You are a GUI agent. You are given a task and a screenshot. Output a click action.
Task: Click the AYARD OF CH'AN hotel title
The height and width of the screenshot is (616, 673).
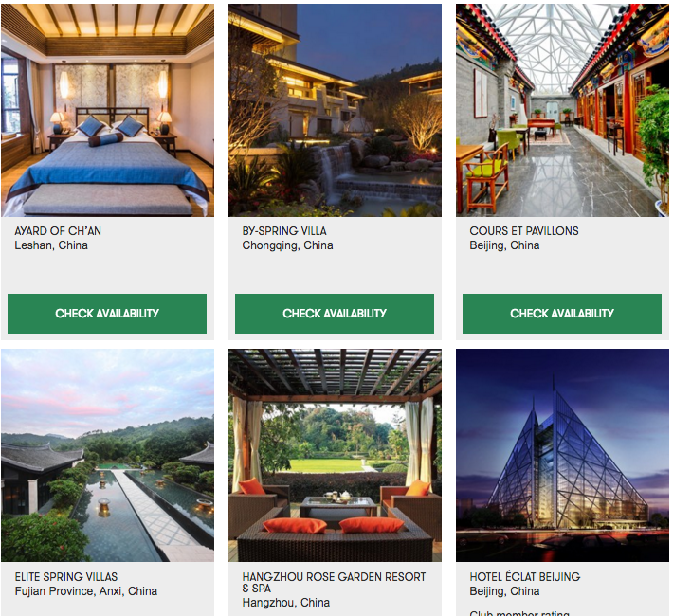pos(58,231)
